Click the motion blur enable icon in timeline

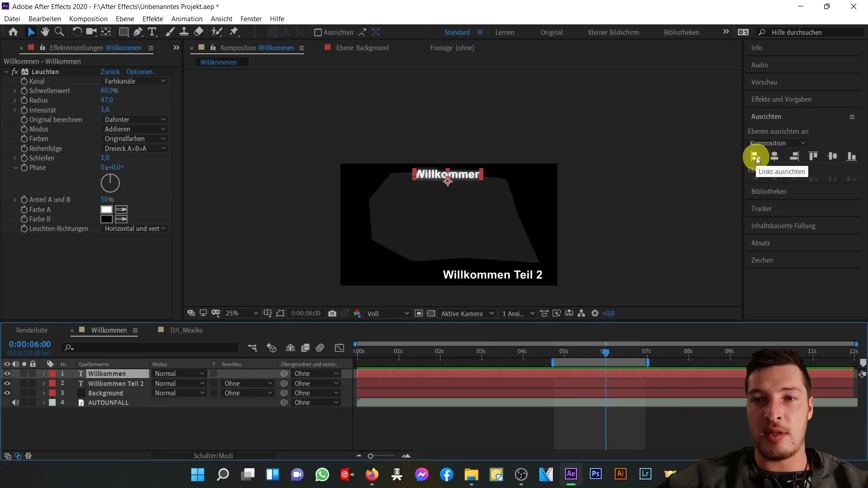click(x=320, y=348)
